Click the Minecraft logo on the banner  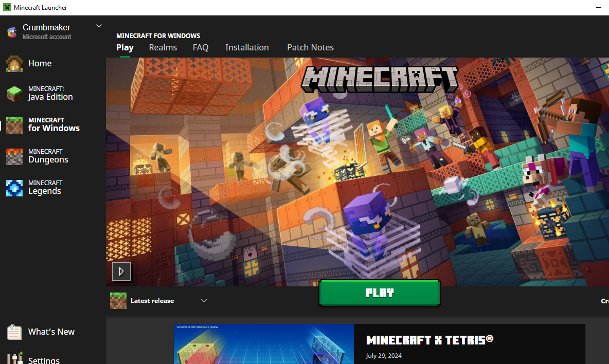[380, 79]
